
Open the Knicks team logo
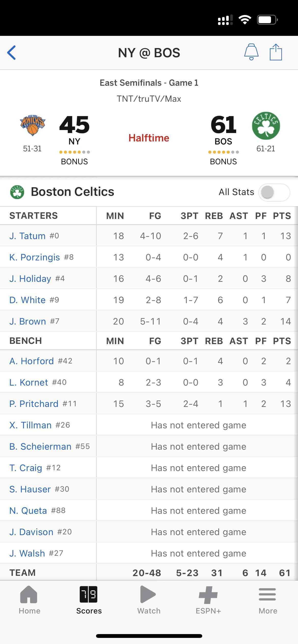click(33, 126)
